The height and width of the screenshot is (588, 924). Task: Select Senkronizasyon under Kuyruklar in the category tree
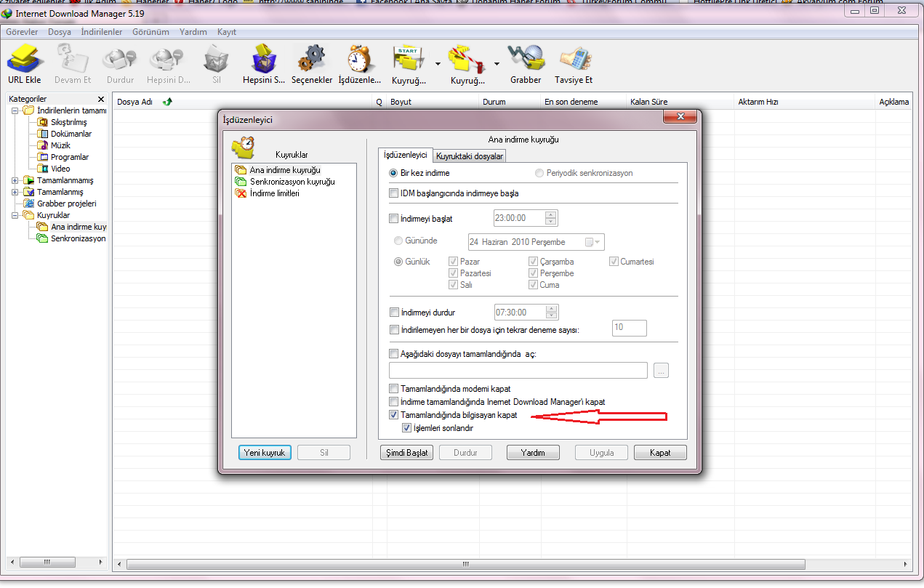tap(78, 238)
